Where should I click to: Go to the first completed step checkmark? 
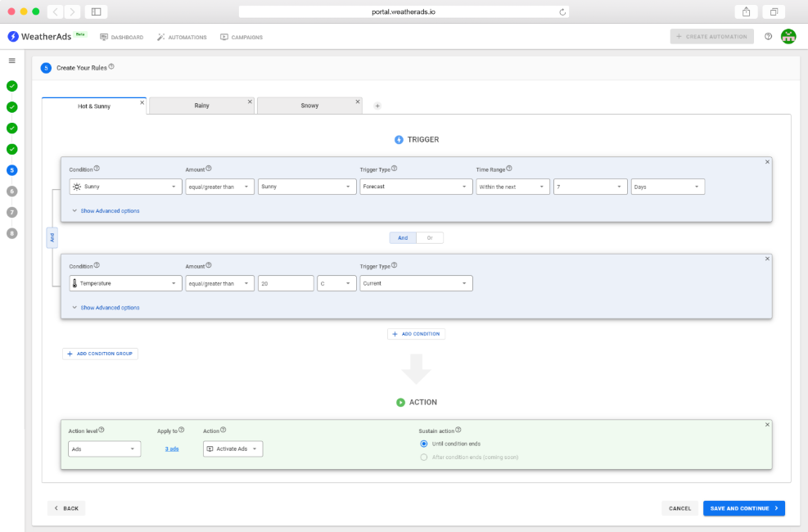(x=11, y=86)
